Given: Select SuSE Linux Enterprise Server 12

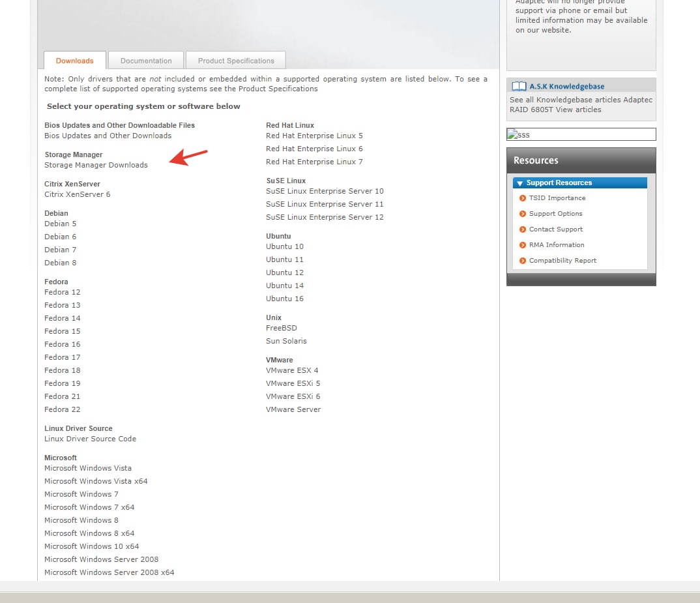Looking at the screenshot, I should click(325, 216).
